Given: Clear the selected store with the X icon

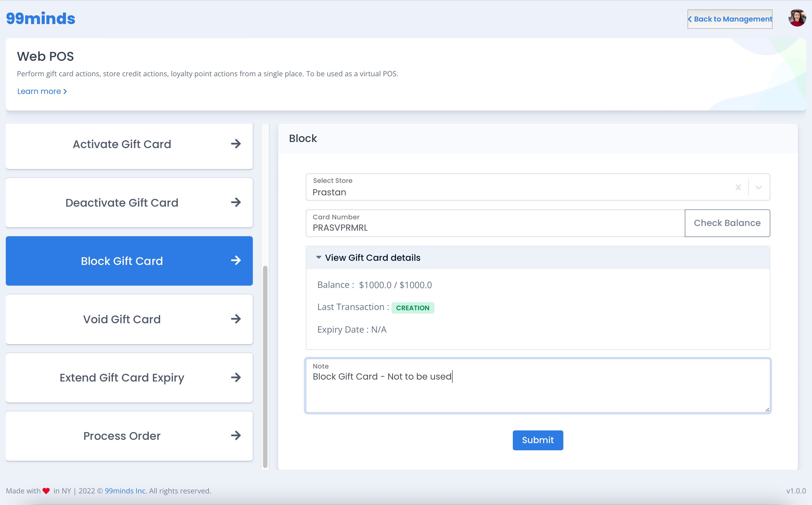Looking at the screenshot, I should click(x=738, y=187).
